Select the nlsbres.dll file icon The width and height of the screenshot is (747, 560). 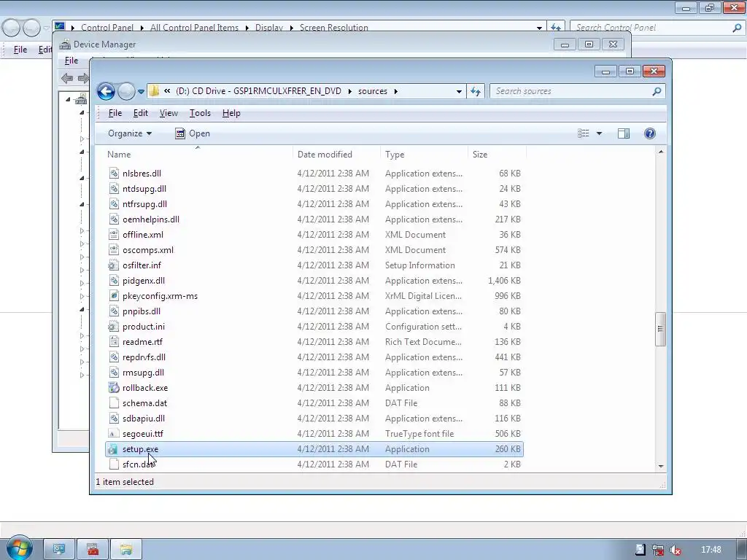point(113,174)
